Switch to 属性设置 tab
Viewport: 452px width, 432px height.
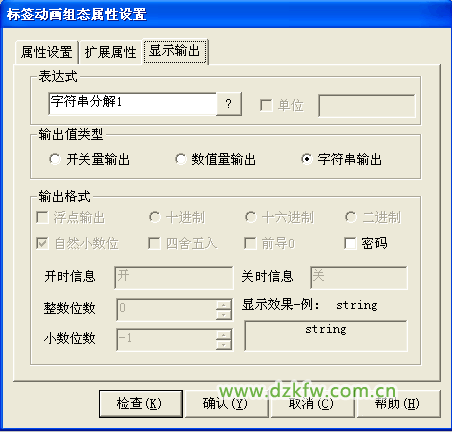point(47,52)
